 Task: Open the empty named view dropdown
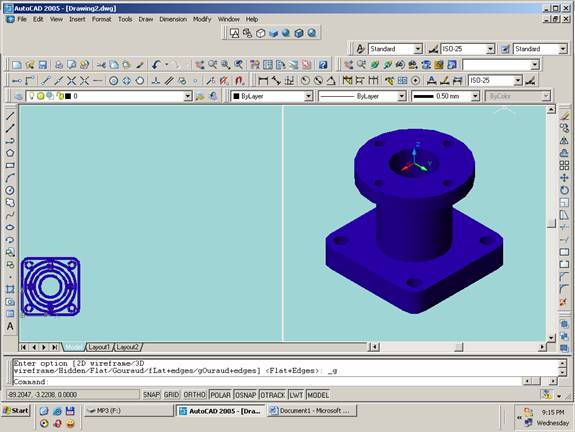[x=535, y=65]
